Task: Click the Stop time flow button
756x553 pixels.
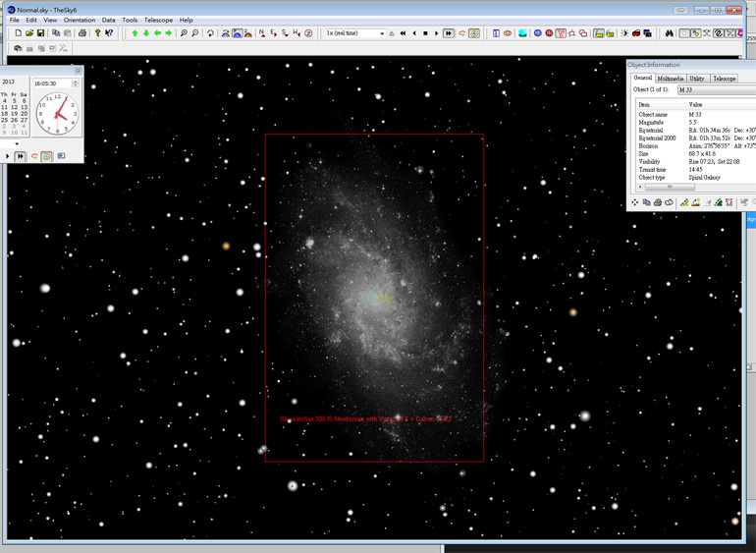Action: pyautogui.click(x=425, y=33)
